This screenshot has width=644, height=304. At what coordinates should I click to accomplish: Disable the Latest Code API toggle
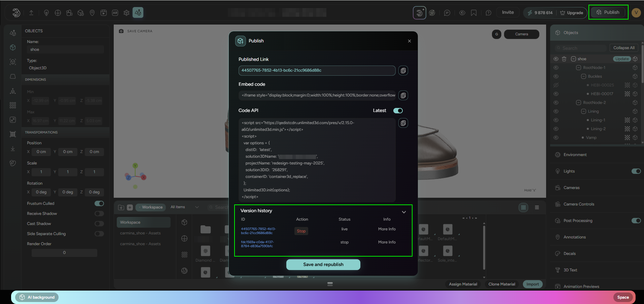click(x=398, y=111)
